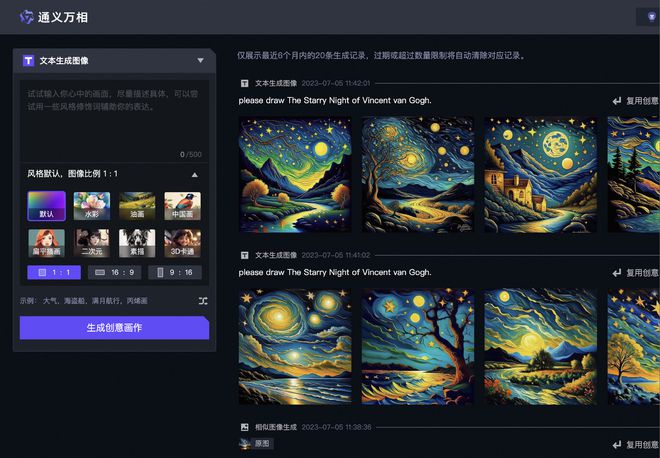Use the example prompt 大气，海盗船，满月航行，丙烯画
This screenshot has width=660, height=458.
point(95,301)
